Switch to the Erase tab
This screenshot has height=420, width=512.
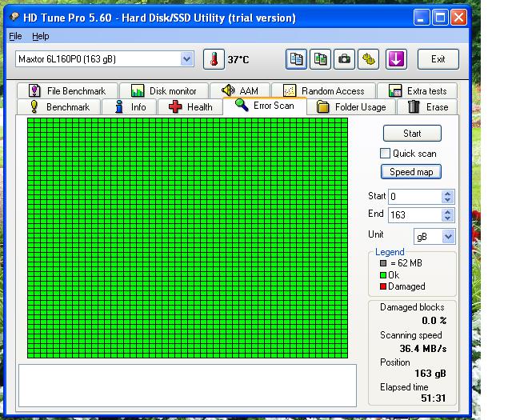click(x=427, y=106)
